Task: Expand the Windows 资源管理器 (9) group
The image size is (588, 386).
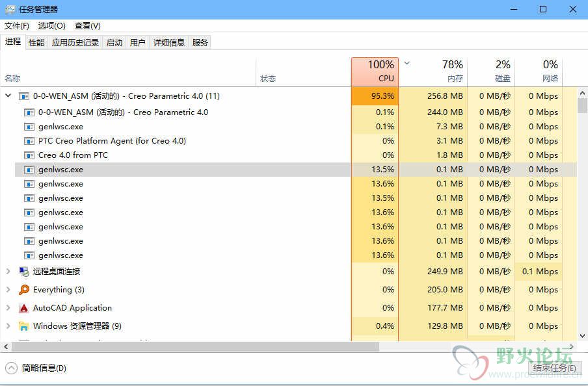Action: (8, 326)
